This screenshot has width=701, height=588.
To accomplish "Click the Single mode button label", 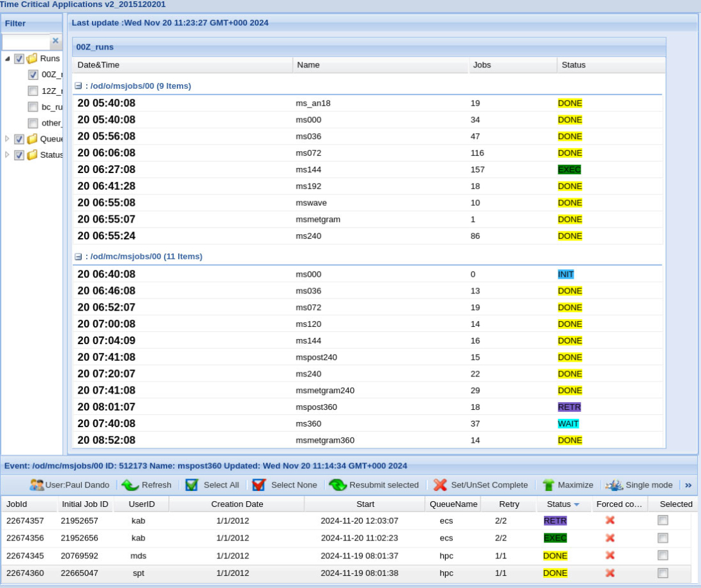I will [649, 484].
